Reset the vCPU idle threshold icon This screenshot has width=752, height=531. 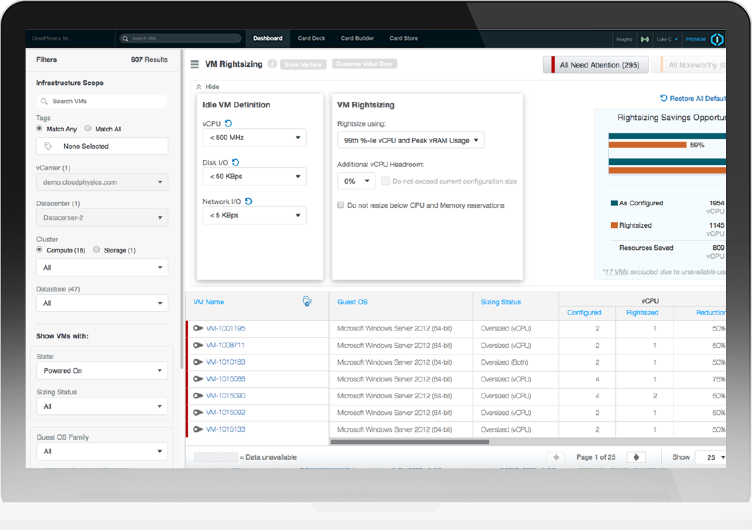(229, 124)
